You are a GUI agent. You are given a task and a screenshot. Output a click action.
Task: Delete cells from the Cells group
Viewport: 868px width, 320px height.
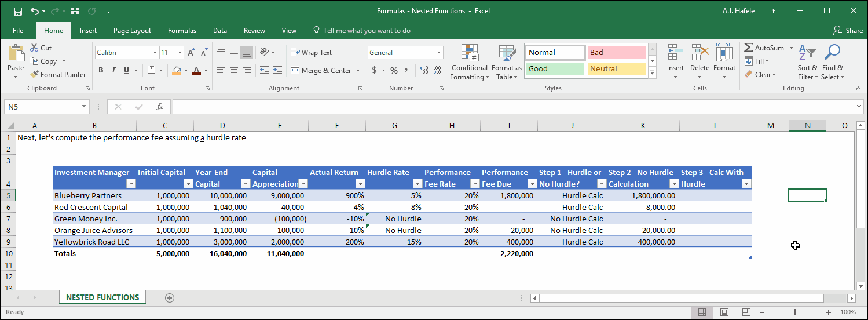pos(699,62)
